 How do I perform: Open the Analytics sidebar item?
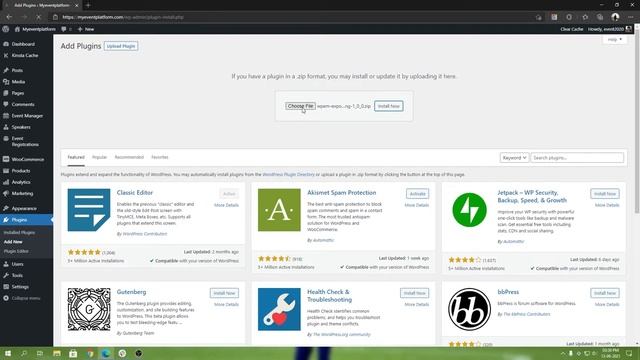click(x=21, y=182)
